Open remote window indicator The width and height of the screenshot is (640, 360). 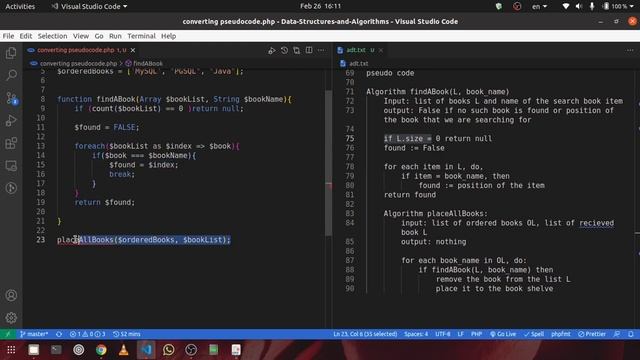[x=8, y=334]
